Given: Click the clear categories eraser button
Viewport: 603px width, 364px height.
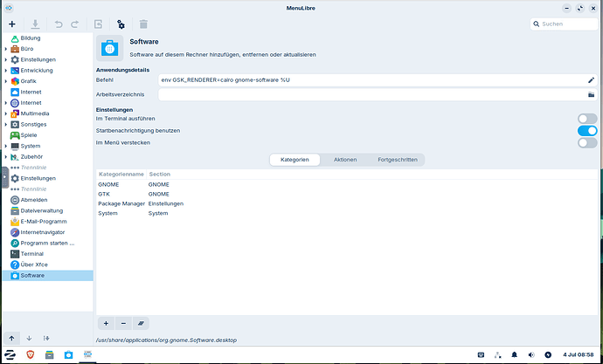Looking at the screenshot, I should coord(141,323).
